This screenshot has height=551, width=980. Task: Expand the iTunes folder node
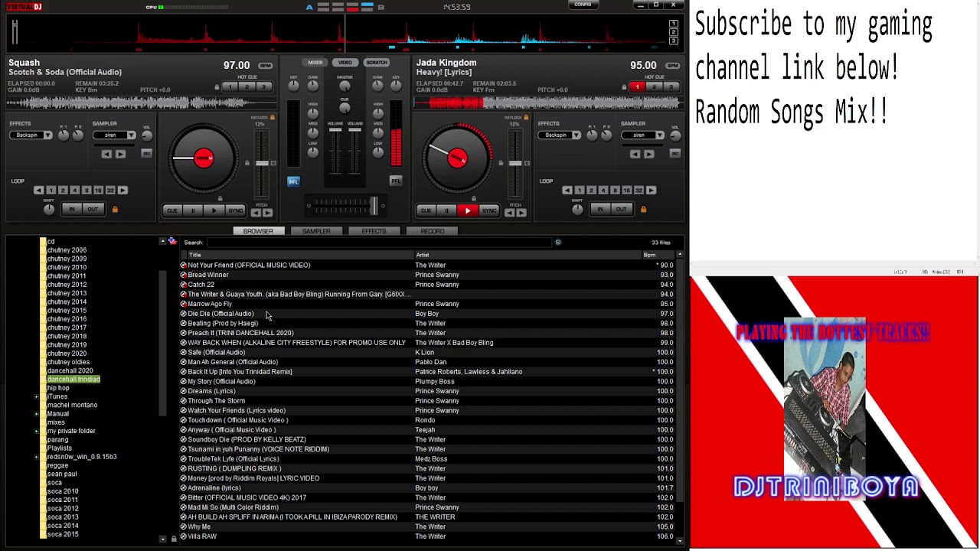coord(36,396)
